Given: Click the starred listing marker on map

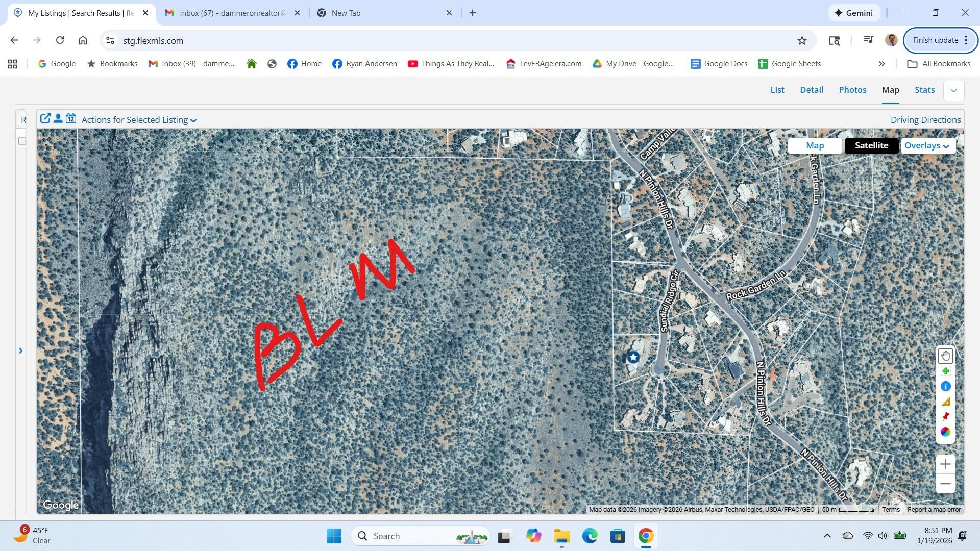Looking at the screenshot, I should pyautogui.click(x=633, y=357).
